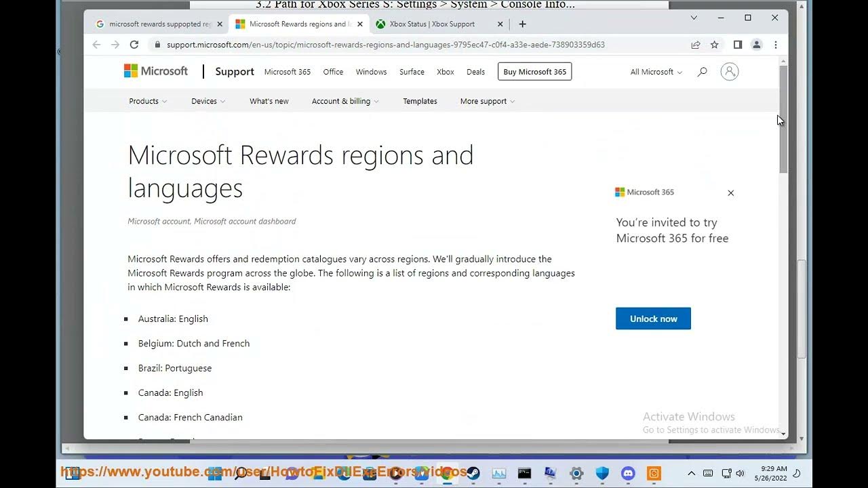Open a new tab with the plus button

pyautogui.click(x=522, y=24)
